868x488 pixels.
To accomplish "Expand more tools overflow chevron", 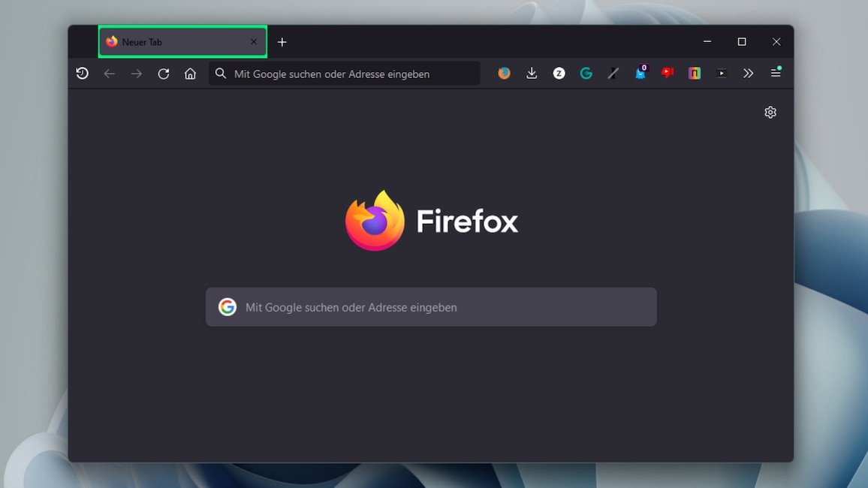I will tap(749, 73).
